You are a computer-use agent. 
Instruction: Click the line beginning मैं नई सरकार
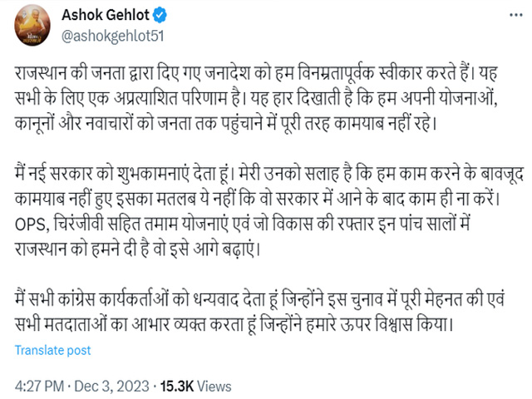click(x=269, y=174)
